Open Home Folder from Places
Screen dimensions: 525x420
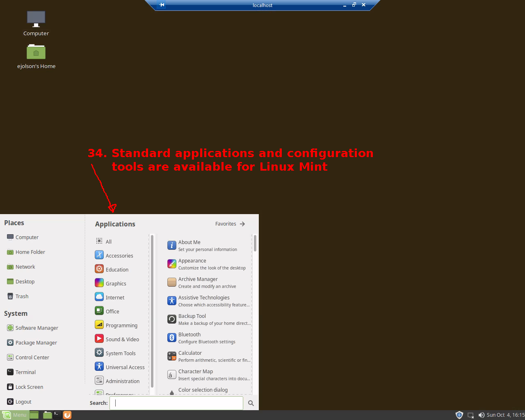pyautogui.click(x=26, y=252)
